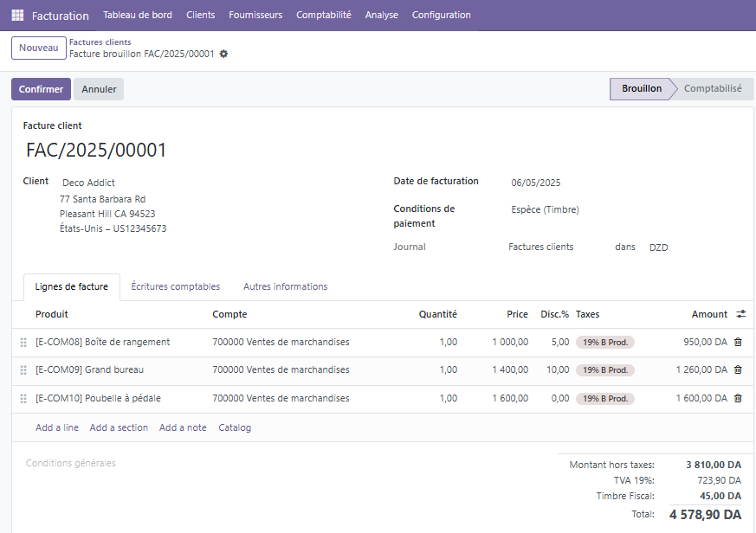Select product [E-COM09] Grand bureau
756x533 pixels.
[x=90, y=370]
